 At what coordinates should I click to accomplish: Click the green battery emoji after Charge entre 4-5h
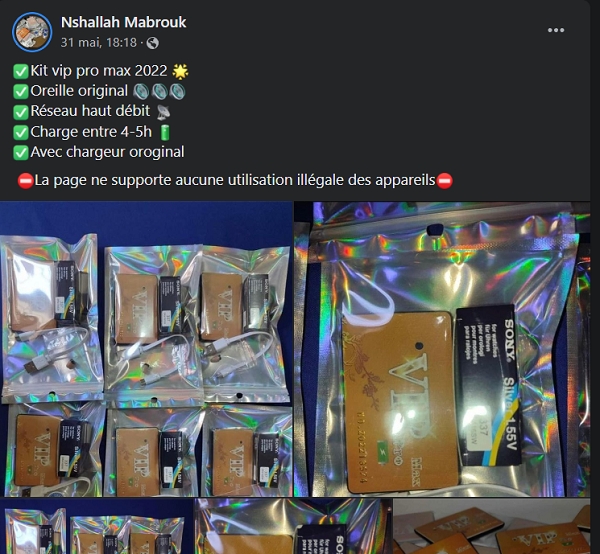tap(165, 132)
